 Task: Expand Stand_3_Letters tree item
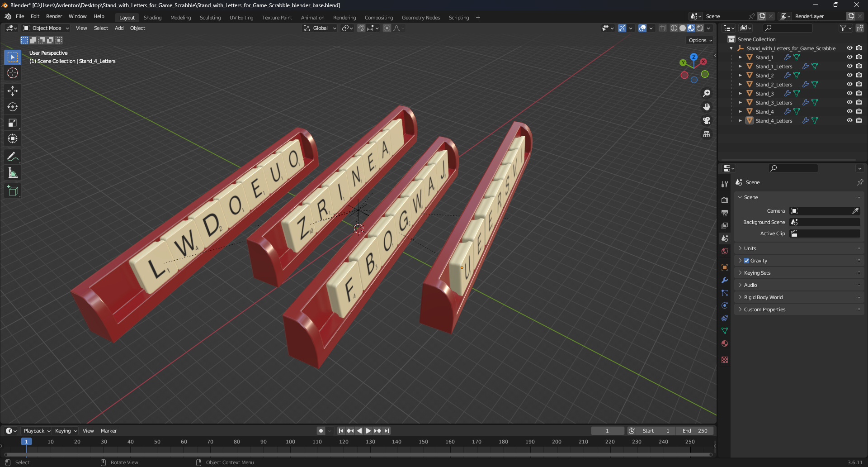pyautogui.click(x=741, y=102)
